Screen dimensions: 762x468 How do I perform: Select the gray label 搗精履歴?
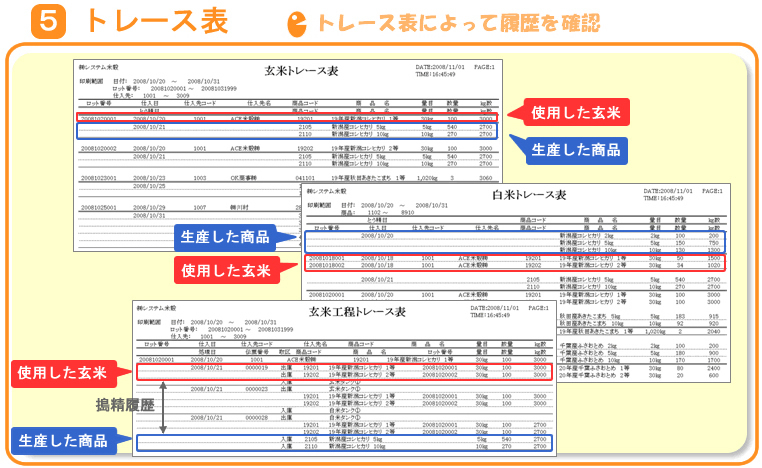coord(125,405)
